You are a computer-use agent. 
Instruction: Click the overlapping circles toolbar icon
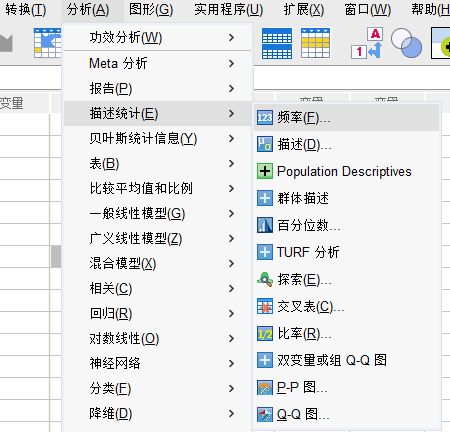point(406,43)
